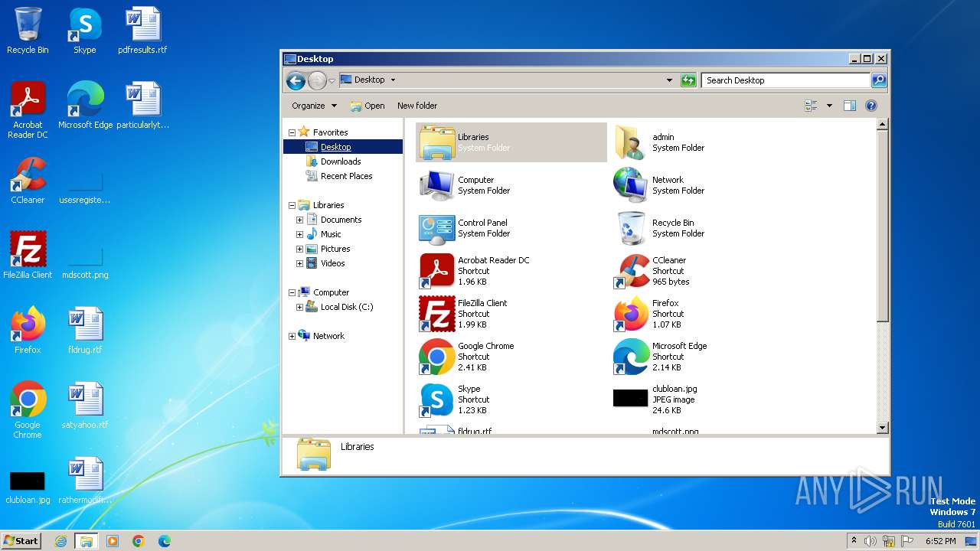Click the volume speaker tray icon
Viewport: 980px width, 551px height.
(871, 541)
